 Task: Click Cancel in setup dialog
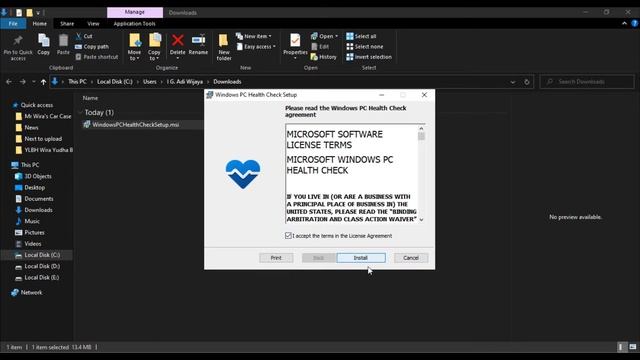tap(411, 258)
